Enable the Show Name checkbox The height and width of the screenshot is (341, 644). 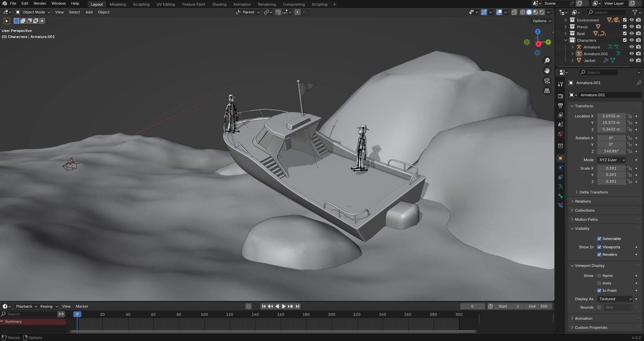[599, 276]
